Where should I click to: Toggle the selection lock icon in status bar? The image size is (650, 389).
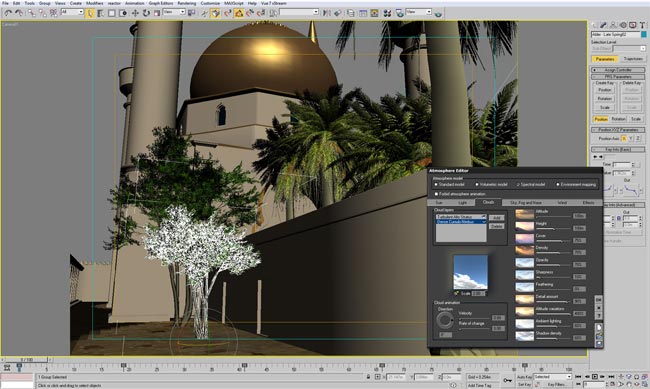pyautogui.click(x=368, y=377)
